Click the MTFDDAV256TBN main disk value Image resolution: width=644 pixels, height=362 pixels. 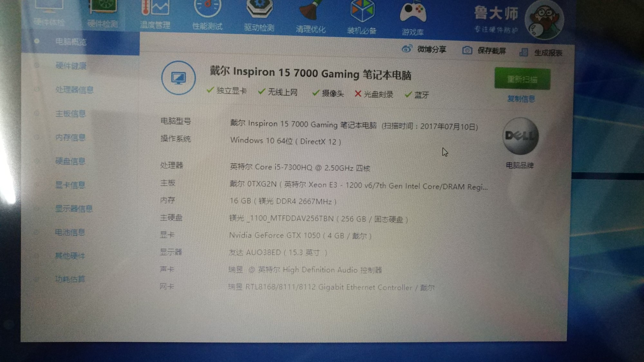318,219
